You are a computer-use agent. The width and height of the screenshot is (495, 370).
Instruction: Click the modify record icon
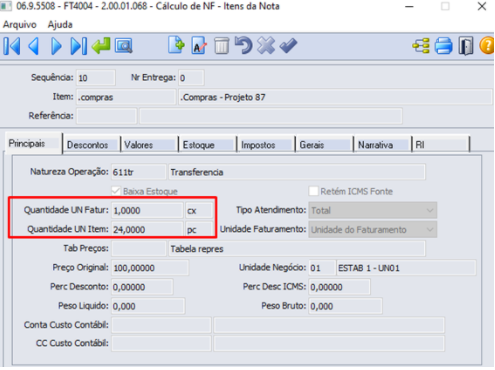point(199,46)
